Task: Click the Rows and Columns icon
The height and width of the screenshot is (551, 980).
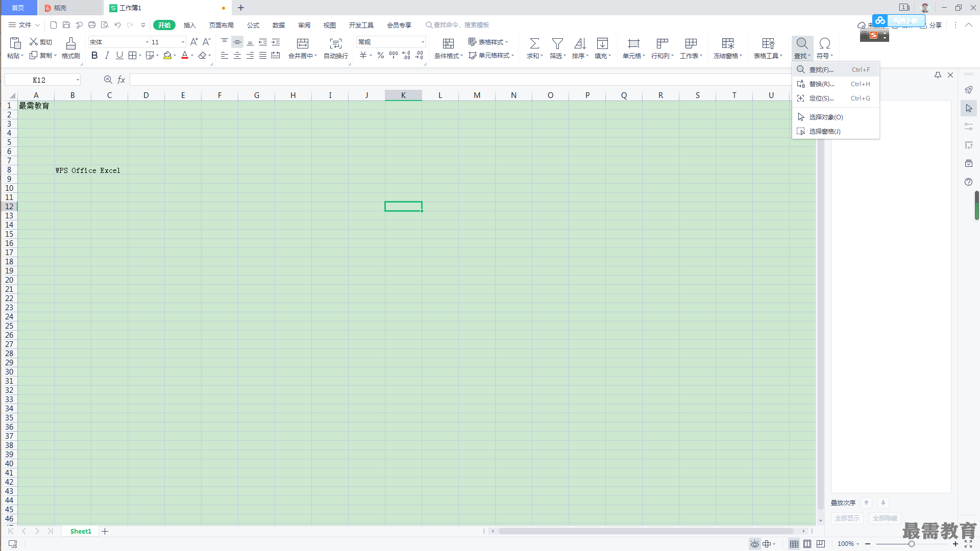Action: point(663,43)
